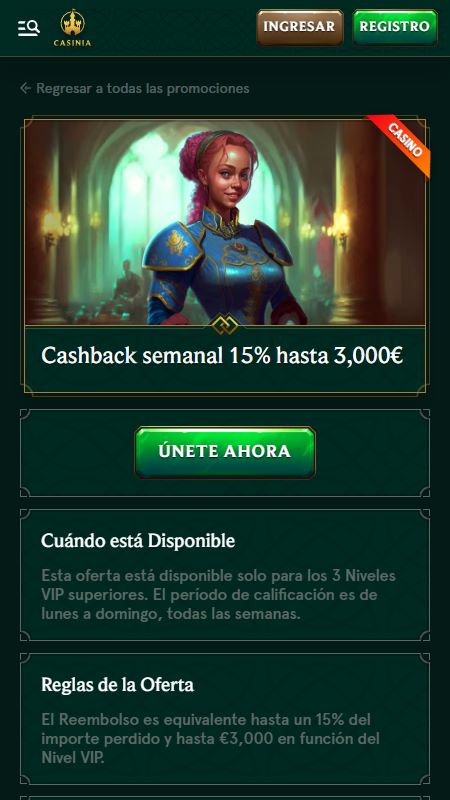Click the Reglas de la Oferta card
Screen dimensions: 450x800
click(x=225, y=719)
